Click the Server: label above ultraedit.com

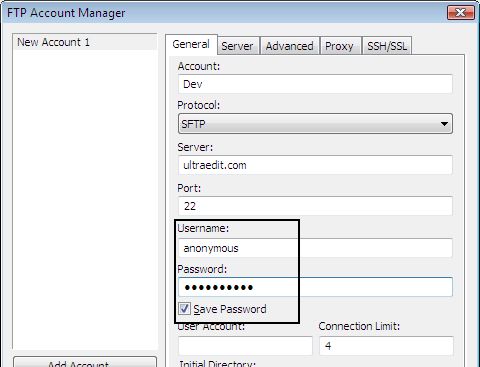pos(195,147)
